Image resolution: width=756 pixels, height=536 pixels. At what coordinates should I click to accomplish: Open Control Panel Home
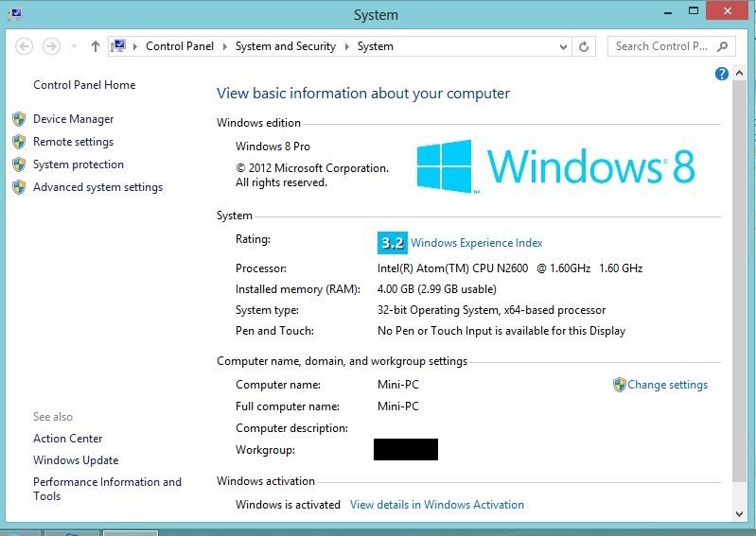84,85
